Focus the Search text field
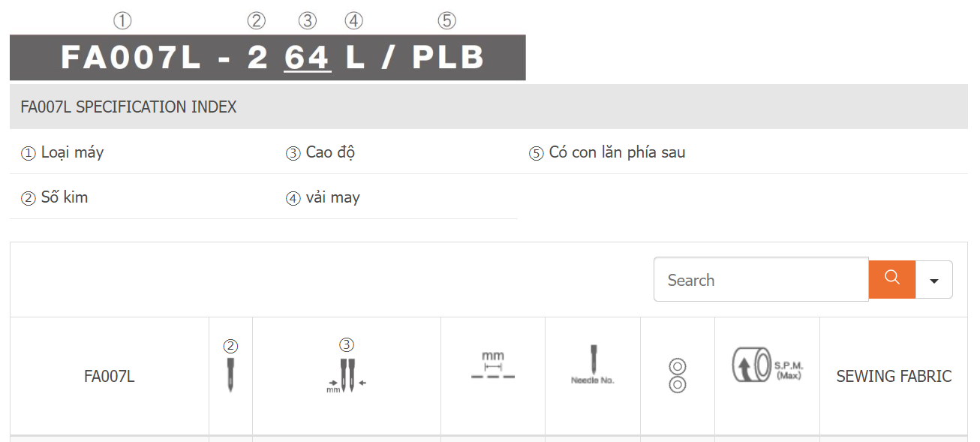 (x=761, y=280)
